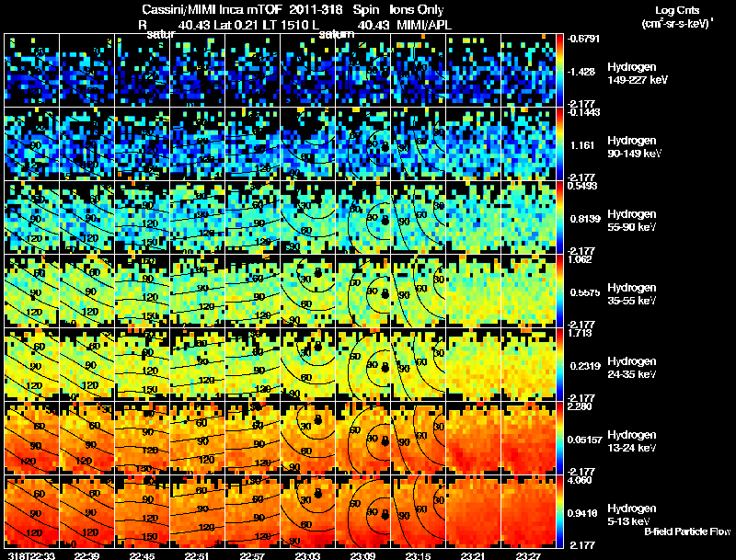Click the color bar for Hydrogen 5-13 keV
736x560 pixels.
[x=560, y=512]
